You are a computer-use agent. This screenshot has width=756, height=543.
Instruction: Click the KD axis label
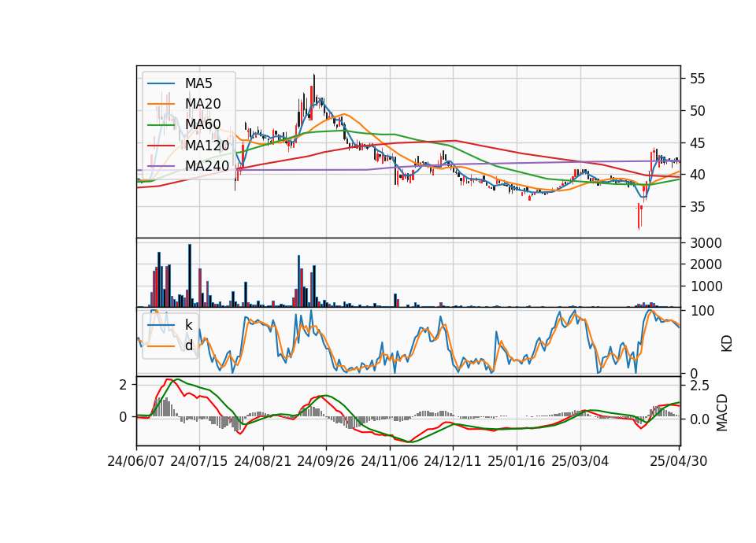click(x=726, y=343)
